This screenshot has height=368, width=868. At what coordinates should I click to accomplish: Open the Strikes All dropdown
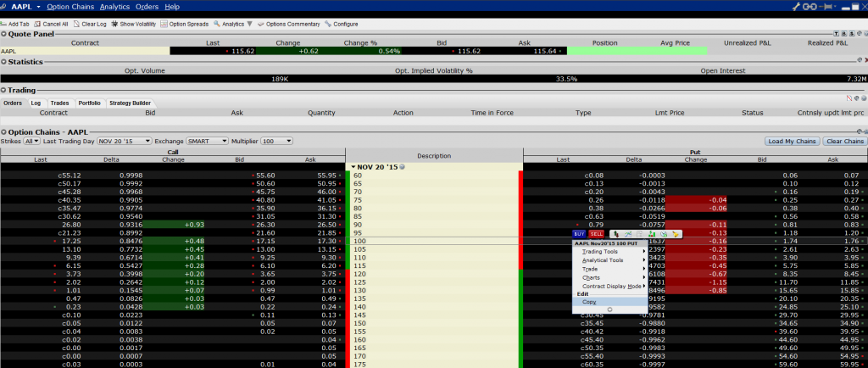click(32, 141)
